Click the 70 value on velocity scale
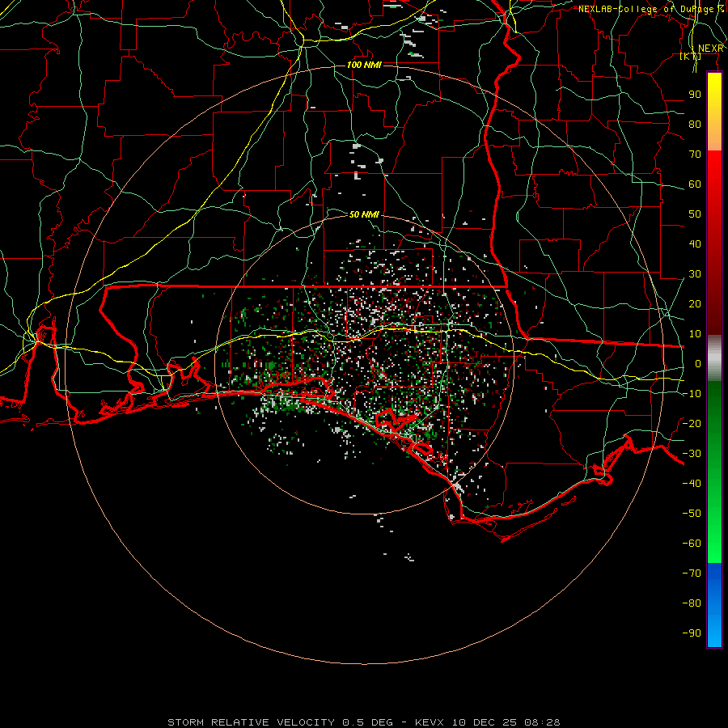Image resolution: width=728 pixels, height=728 pixels. pos(695,154)
